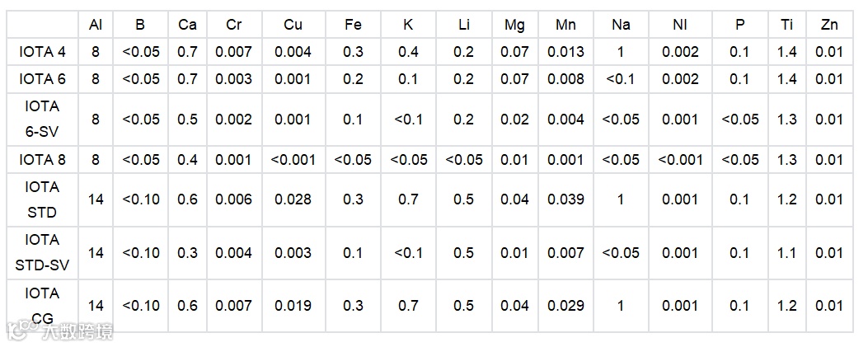Screen dimensions: 868x347
Task: Select the IOTA 8 row label
Action: [42, 159]
